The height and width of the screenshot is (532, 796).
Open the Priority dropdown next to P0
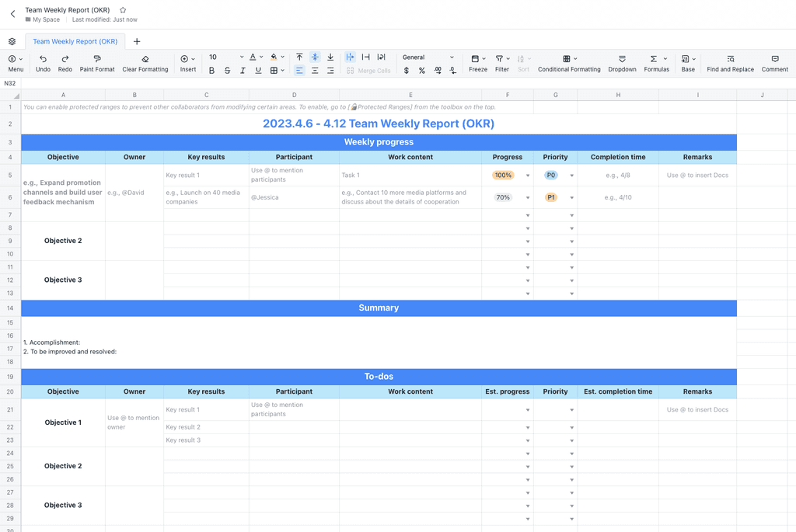(570, 176)
